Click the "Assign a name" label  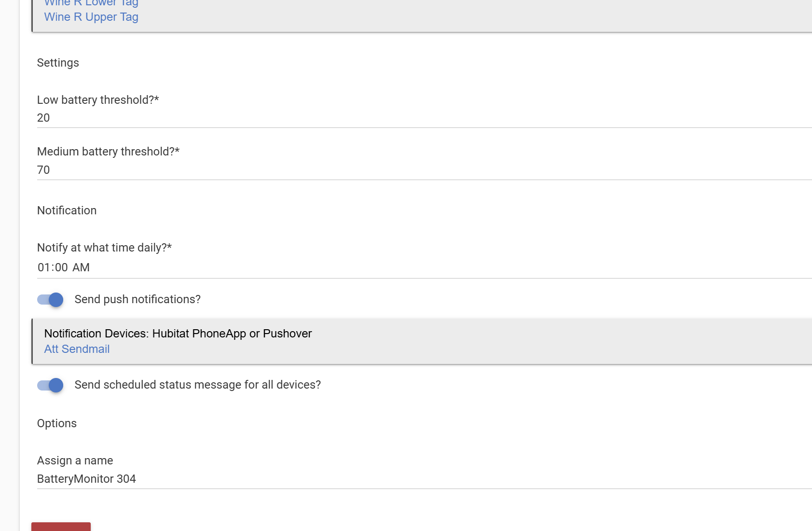[x=75, y=461]
